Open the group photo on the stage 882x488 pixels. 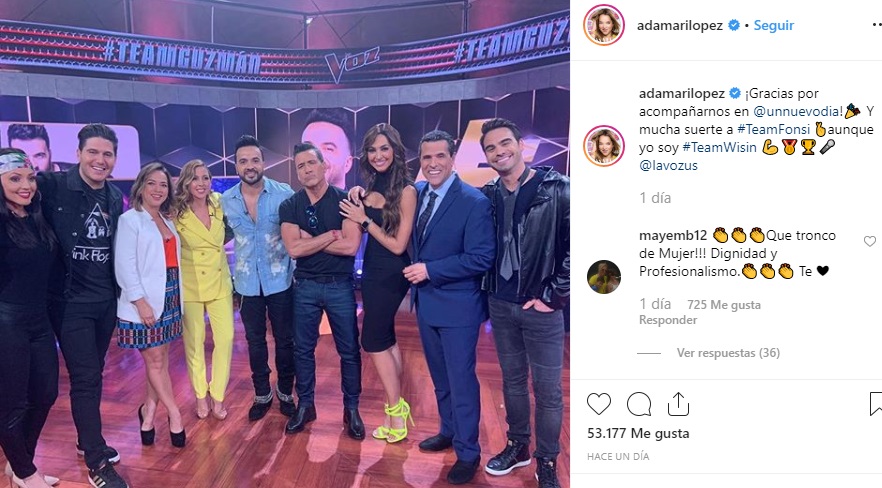tap(285, 244)
